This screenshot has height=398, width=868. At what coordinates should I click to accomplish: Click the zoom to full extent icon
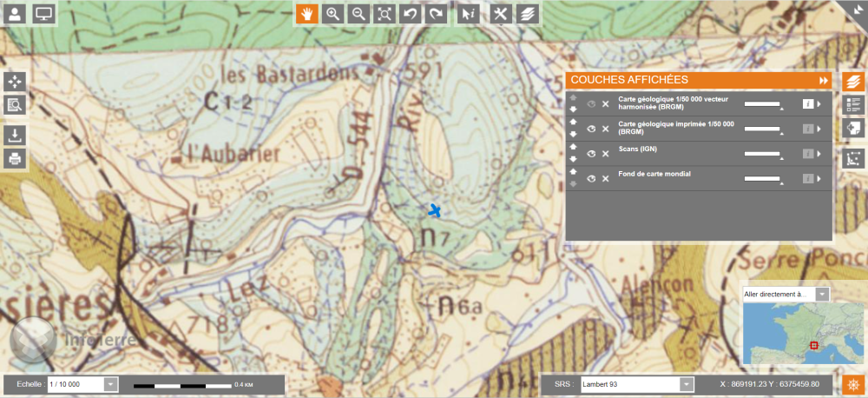(385, 13)
